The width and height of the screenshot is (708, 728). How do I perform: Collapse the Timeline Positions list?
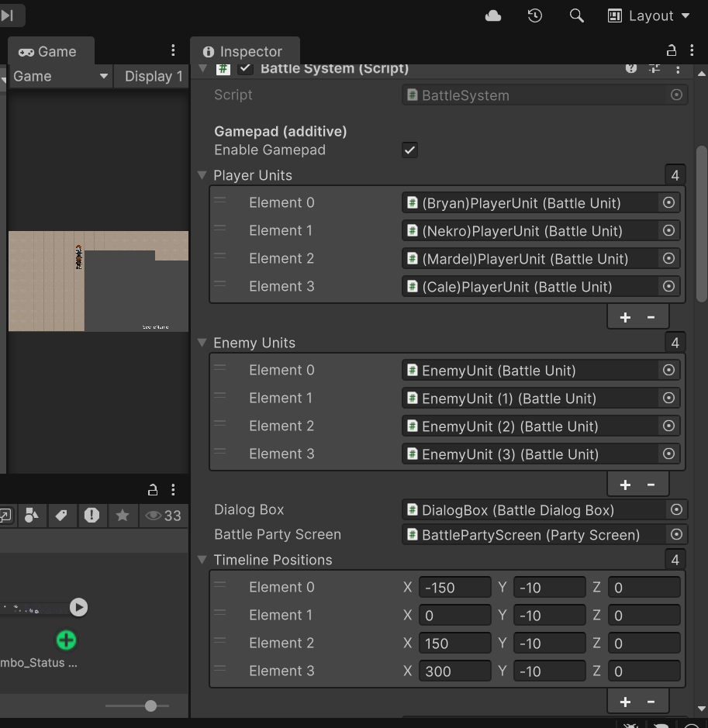(x=202, y=560)
